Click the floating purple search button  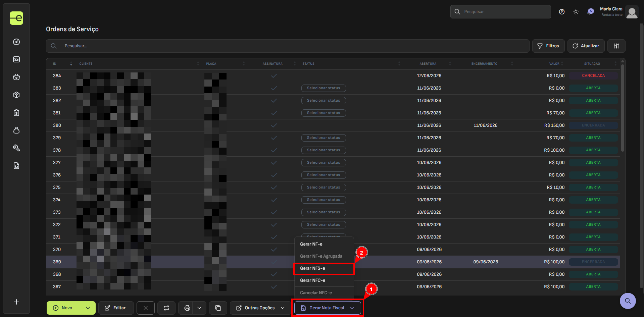[628, 301]
